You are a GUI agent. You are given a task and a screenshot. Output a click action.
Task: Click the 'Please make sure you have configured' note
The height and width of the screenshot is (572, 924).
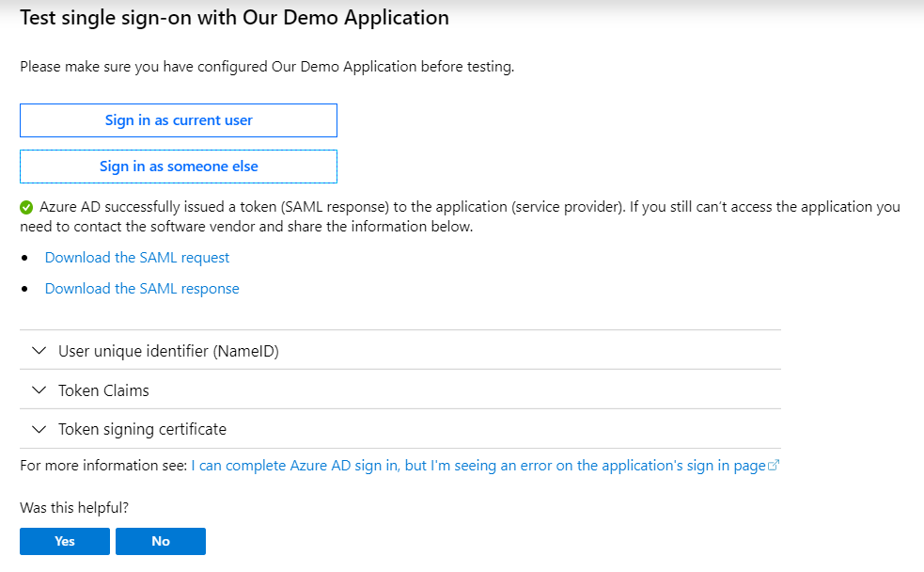pyautogui.click(x=267, y=67)
